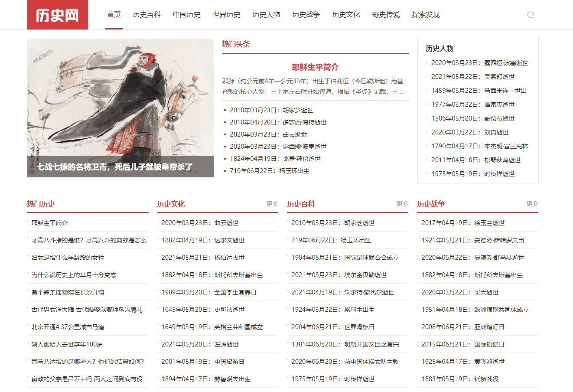This screenshot has width=573, height=392.
Task: Open sidebar item 马西米连一世出
Action: [x=479, y=91]
